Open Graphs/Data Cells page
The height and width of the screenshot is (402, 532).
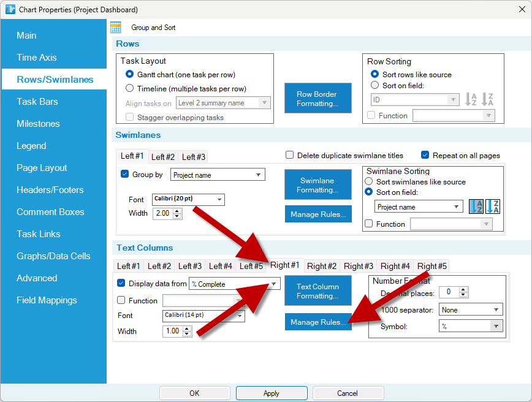point(54,256)
